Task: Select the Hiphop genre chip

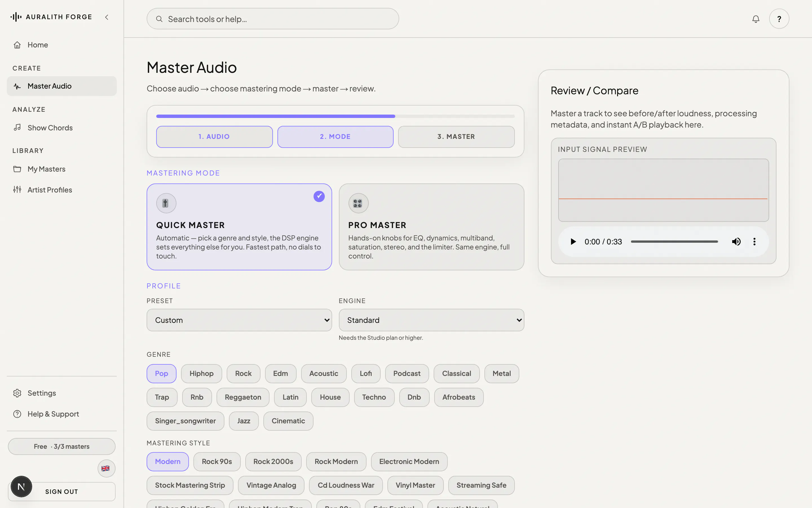Action: (201, 374)
